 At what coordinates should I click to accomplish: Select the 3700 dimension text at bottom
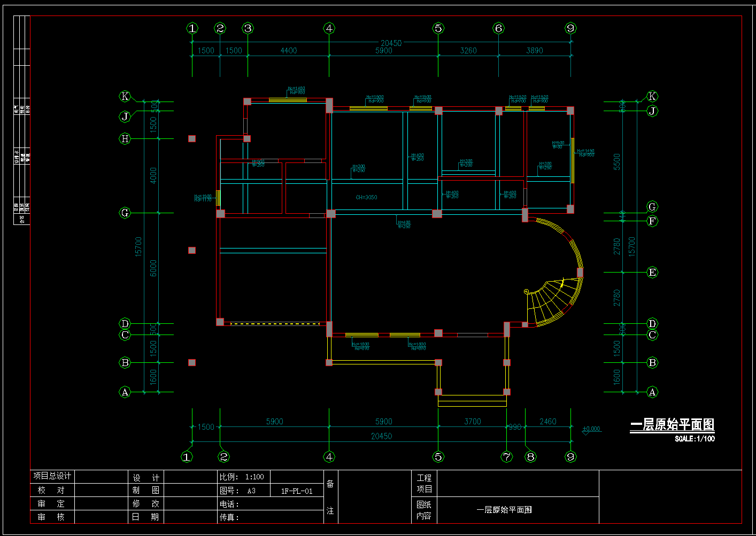(472, 422)
